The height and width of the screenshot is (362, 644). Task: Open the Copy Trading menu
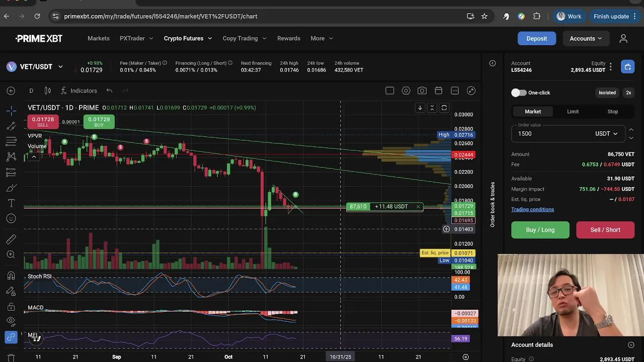[245, 38]
